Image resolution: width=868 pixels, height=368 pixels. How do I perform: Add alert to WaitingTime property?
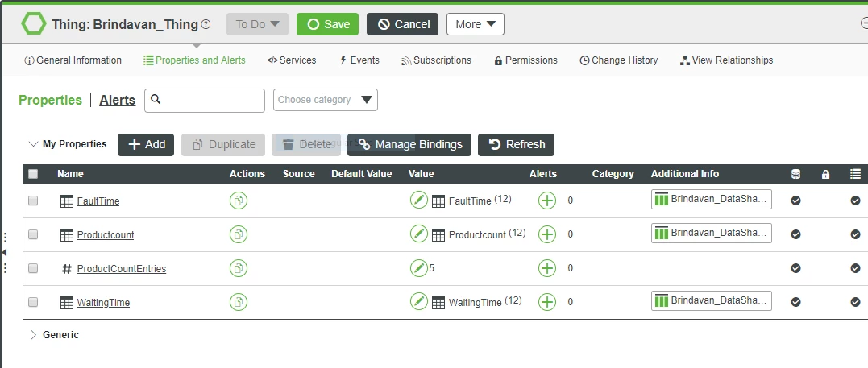click(547, 302)
